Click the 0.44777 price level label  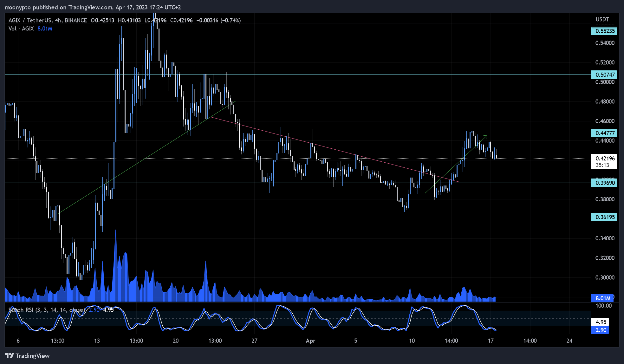point(604,133)
